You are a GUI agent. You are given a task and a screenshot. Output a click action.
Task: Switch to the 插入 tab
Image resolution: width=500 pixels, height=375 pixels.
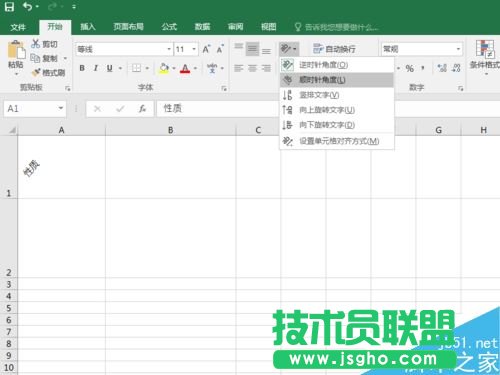[88, 27]
